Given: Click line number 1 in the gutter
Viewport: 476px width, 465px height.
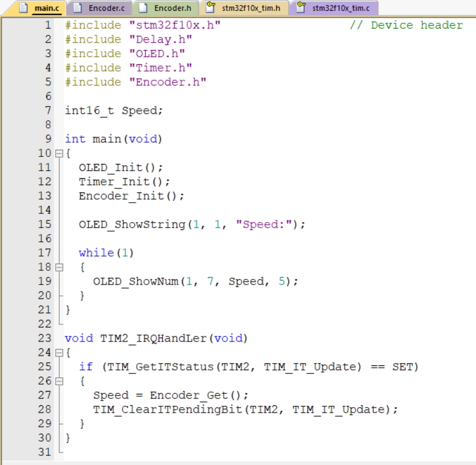Looking at the screenshot, I should click(x=48, y=25).
